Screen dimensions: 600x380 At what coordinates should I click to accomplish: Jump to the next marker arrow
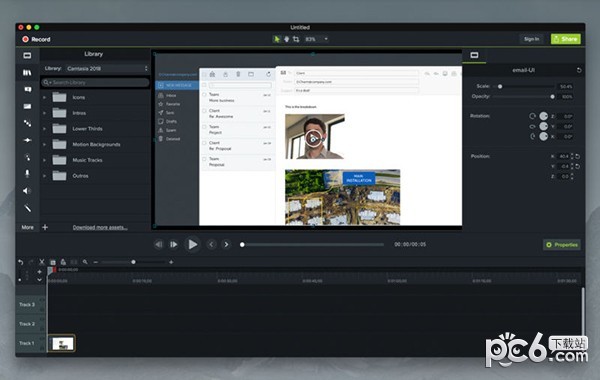click(226, 244)
